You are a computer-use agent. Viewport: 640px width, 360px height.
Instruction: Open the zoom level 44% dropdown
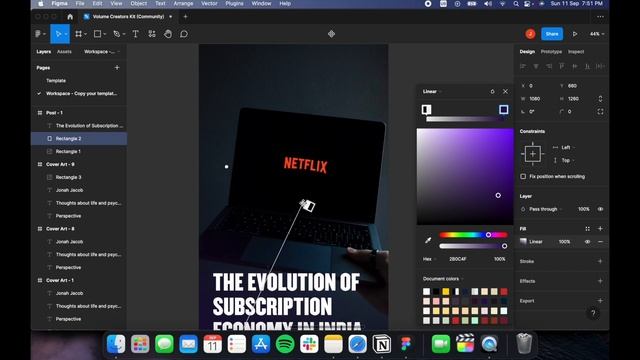[x=597, y=34]
